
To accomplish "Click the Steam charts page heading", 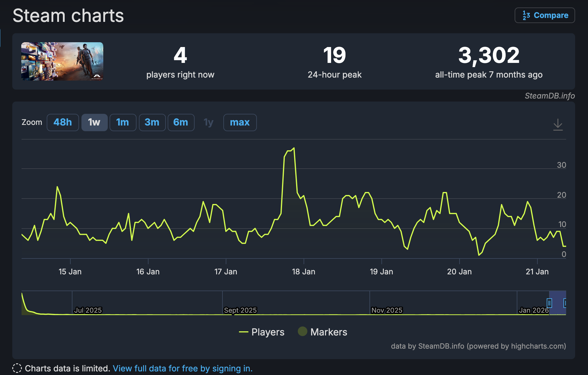I will click(68, 16).
